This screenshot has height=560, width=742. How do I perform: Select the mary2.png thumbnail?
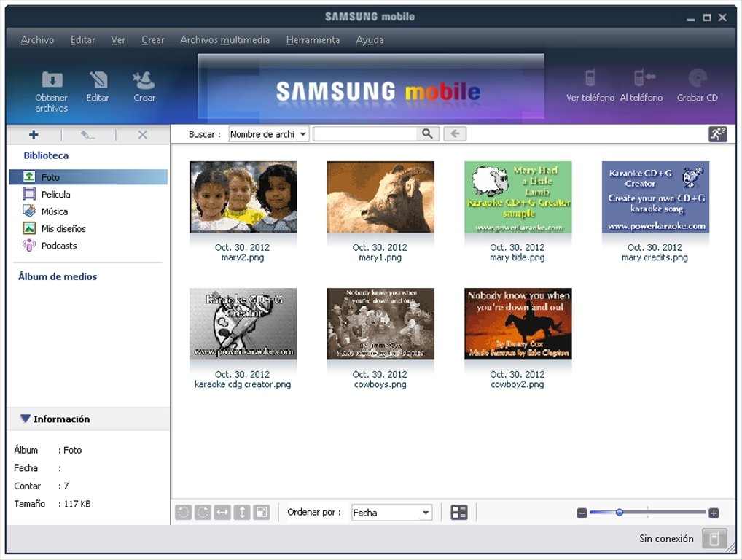click(x=243, y=196)
